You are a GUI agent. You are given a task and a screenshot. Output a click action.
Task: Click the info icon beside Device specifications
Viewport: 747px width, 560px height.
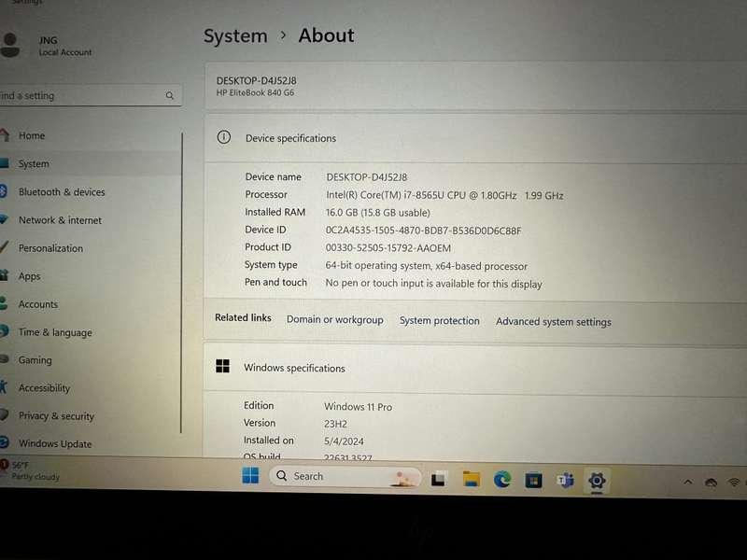point(224,137)
